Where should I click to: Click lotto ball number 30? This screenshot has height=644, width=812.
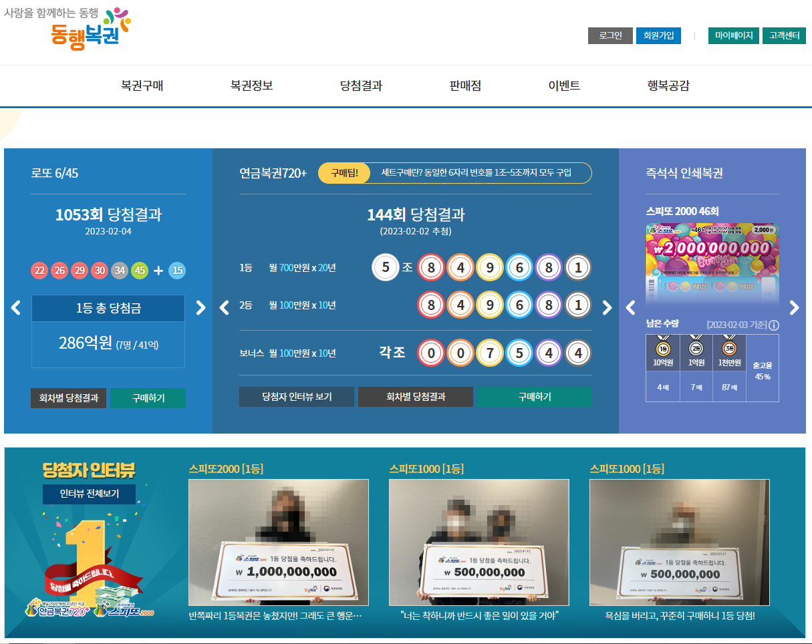pos(100,271)
